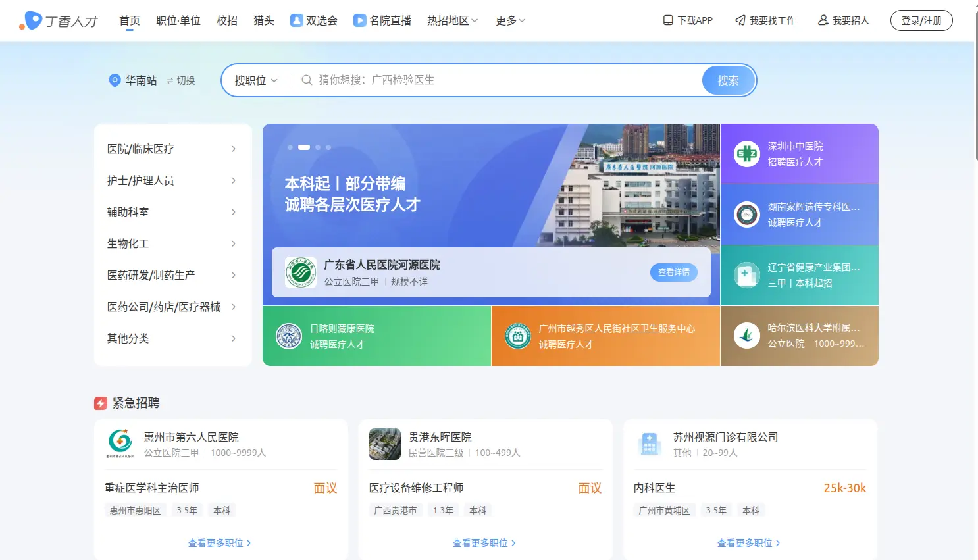Click the 生物化工 category label
Viewport: 978px width, 560px height.
tap(128, 243)
